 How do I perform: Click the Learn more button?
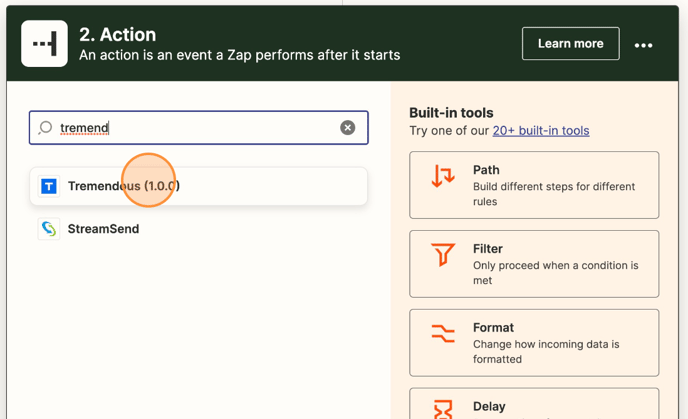point(570,43)
